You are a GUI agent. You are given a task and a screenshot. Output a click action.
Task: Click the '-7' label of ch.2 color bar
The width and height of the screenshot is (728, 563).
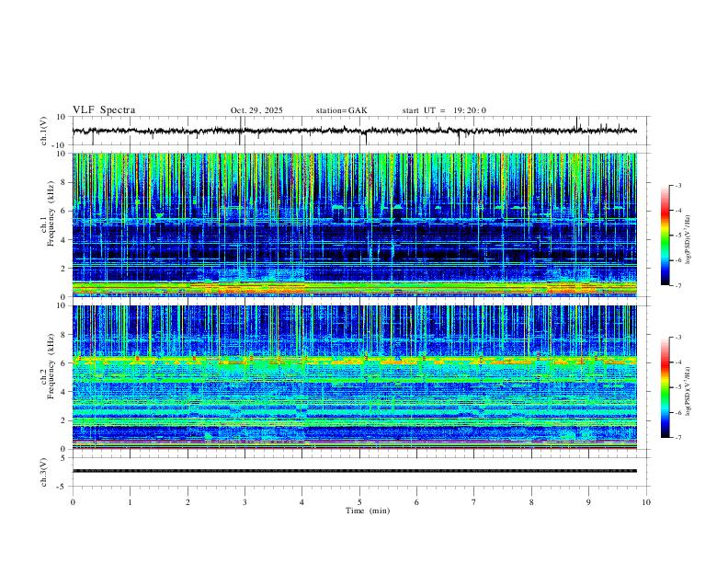point(677,437)
